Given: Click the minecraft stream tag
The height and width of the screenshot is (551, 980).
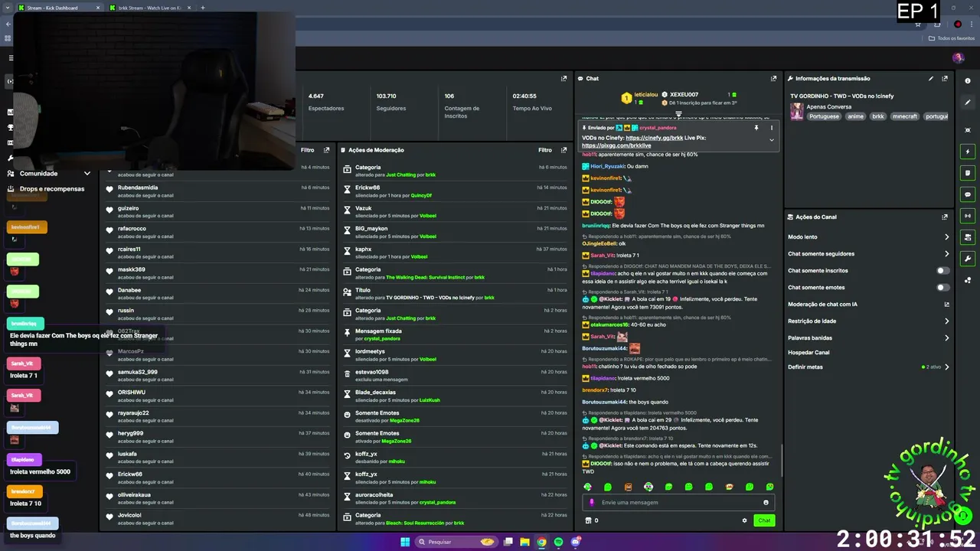Looking at the screenshot, I should coord(904,116).
